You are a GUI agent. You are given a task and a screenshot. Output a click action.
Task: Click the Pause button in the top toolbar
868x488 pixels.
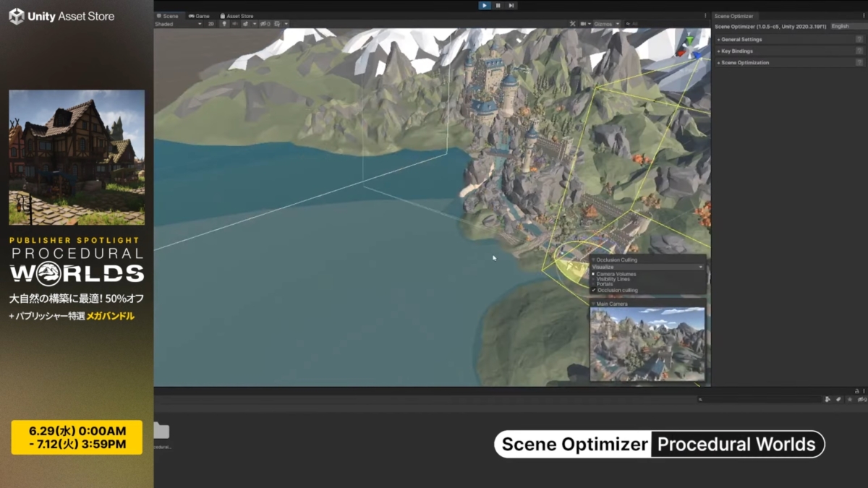pyautogui.click(x=498, y=5)
